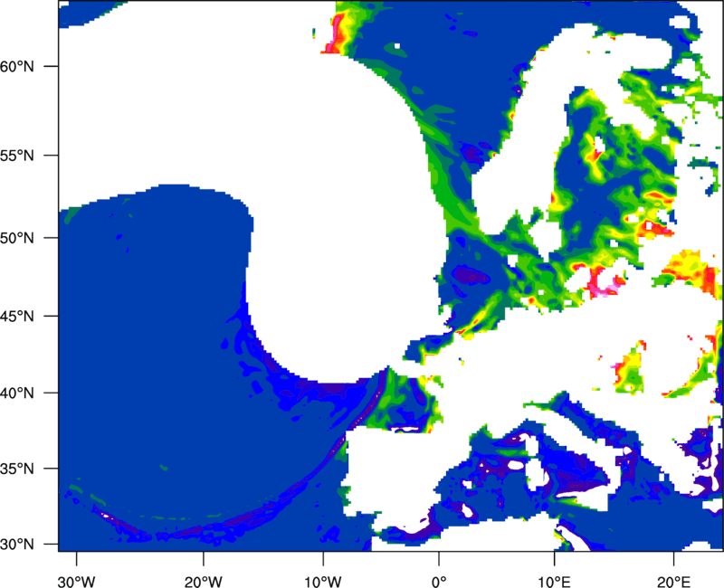
Task: Click the 10°E longitude label
Action: point(554,582)
